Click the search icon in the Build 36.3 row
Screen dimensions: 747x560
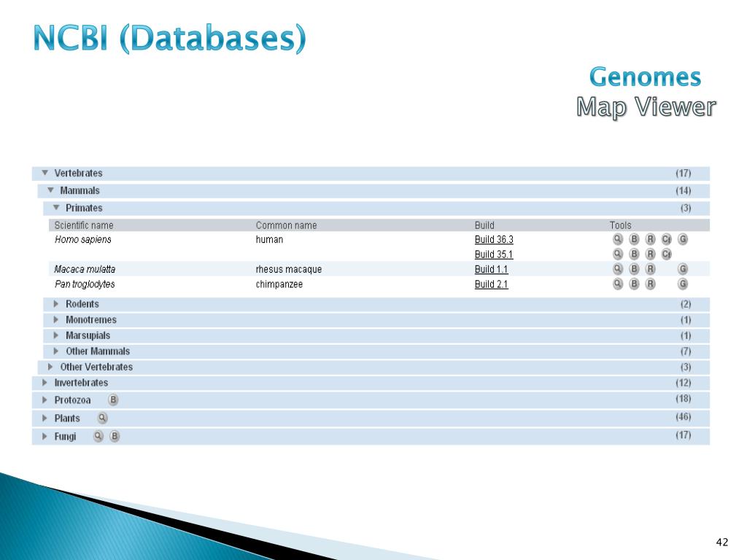[x=617, y=239]
